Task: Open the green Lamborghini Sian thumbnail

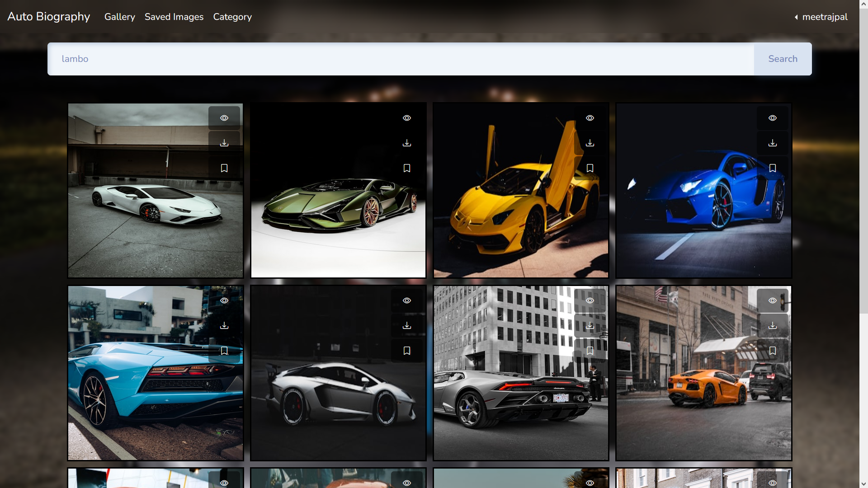Action: 338,190
